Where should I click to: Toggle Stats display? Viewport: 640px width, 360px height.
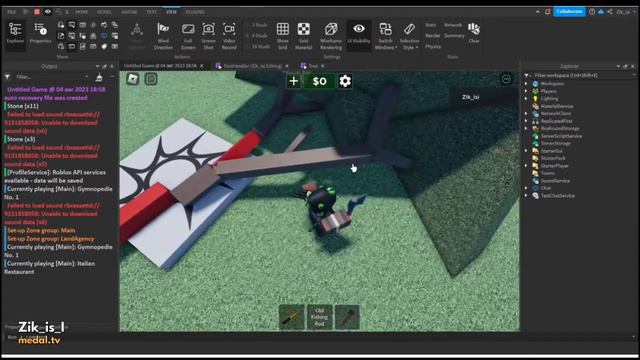[x=430, y=25]
